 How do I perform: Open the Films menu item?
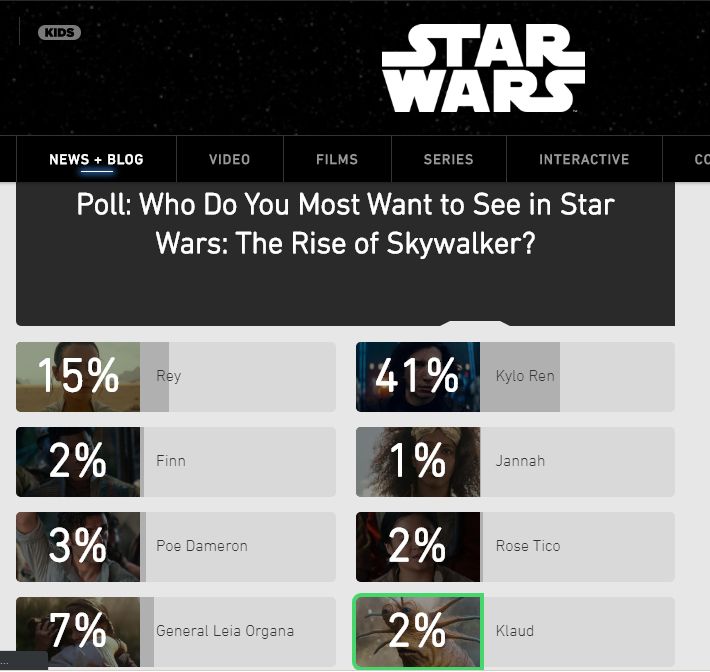[337, 159]
